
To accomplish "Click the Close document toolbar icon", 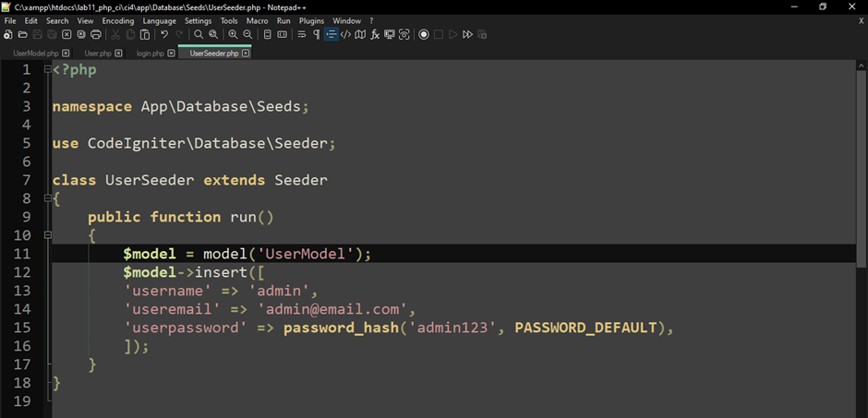I will (x=66, y=34).
